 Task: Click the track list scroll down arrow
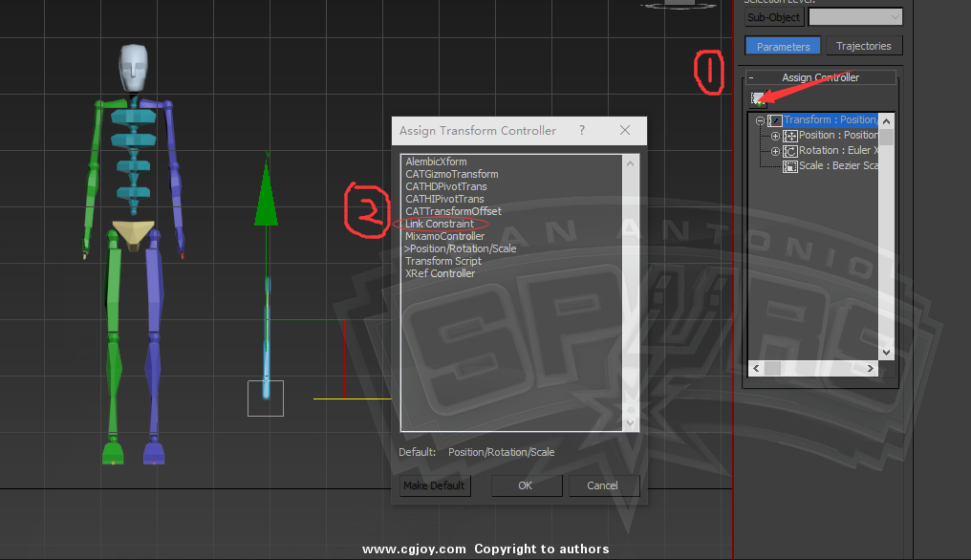pos(886,353)
